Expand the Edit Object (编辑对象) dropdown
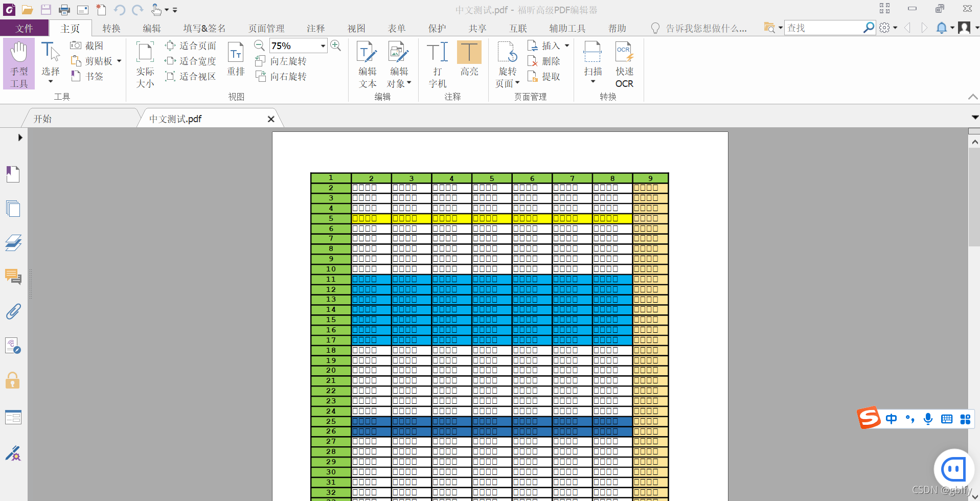This screenshot has width=980, height=501. pyautogui.click(x=409, y=82)
